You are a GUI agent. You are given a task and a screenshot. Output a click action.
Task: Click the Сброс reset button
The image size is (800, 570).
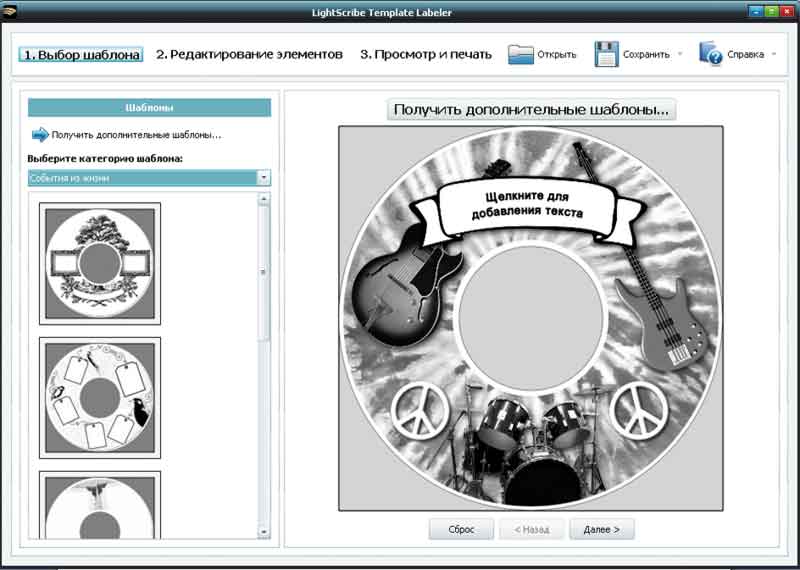461,529
